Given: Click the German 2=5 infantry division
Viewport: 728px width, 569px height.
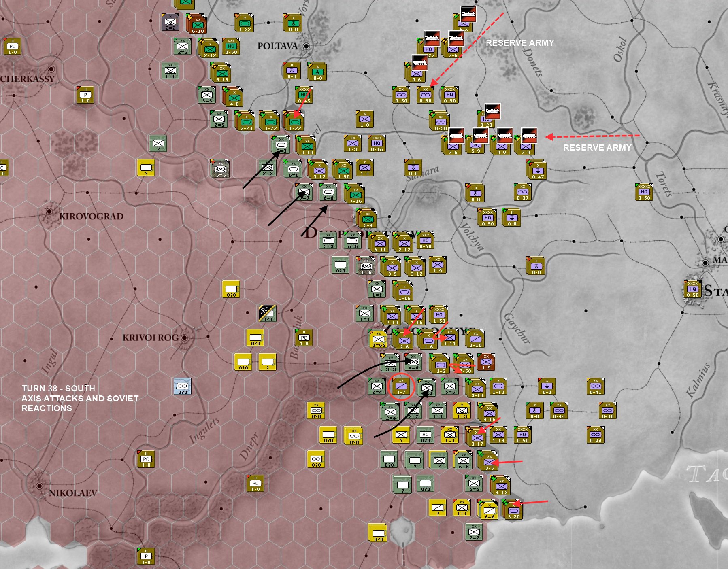Looking at the screenshot, I should [x=219, y=119].
